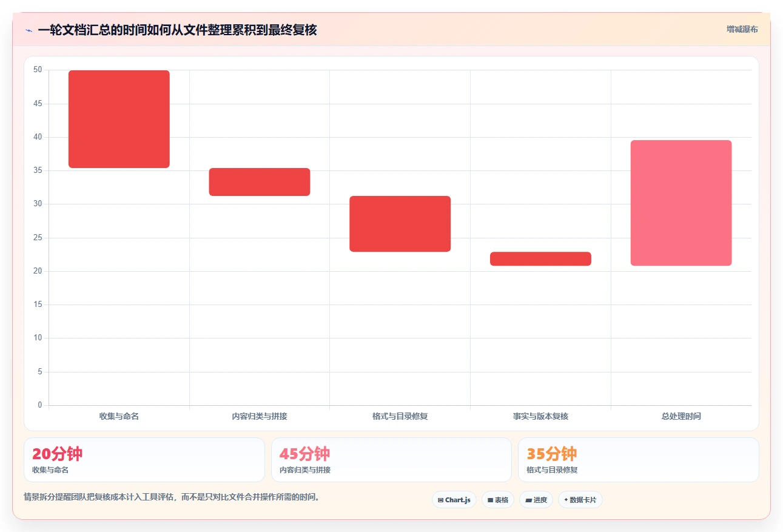Screen dimensions: 783x532
Task: Click the 数据卡片 tag pill
Action: click(580, 500)
